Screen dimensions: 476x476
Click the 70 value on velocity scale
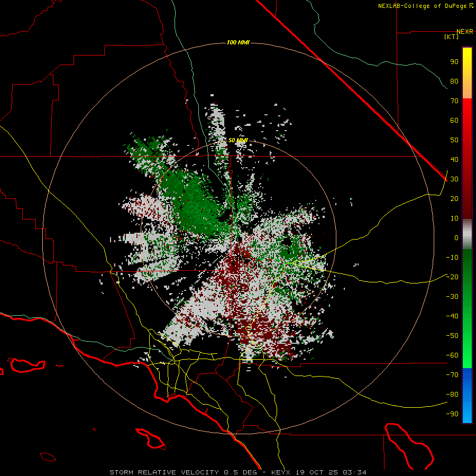pyautogui.click(x=454, y=101)
